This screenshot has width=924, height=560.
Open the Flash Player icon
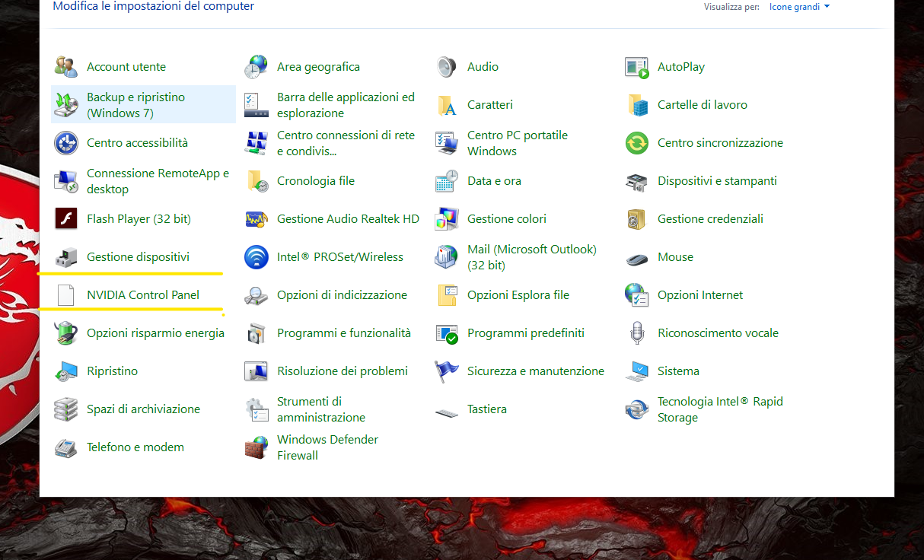[x=66, y=219]
